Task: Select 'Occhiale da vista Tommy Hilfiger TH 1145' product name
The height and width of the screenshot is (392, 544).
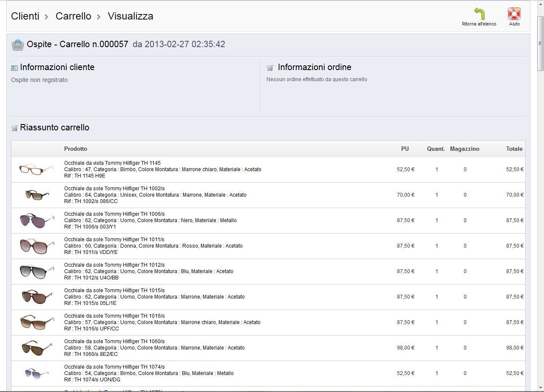Action: coord(112,163)
